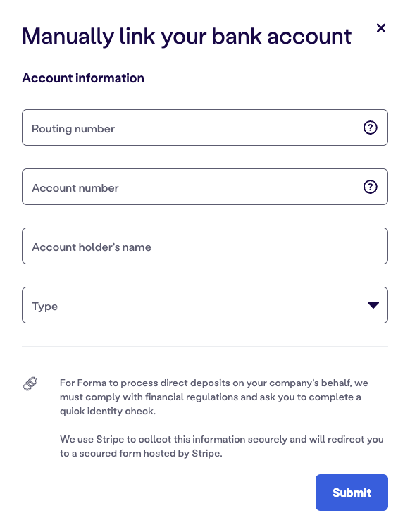
Task: Focus the Routing number input field
Action: [205, 128]
